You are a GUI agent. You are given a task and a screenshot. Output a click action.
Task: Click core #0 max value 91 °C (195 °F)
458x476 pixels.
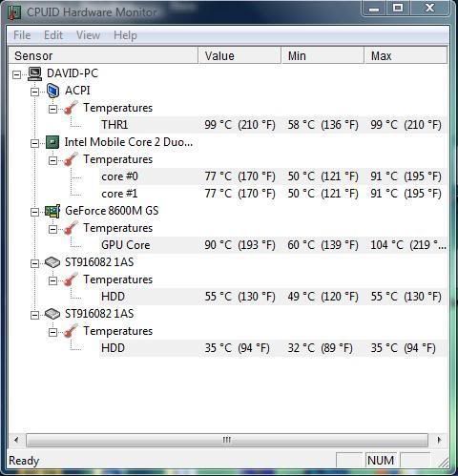[x=406, y=176]
